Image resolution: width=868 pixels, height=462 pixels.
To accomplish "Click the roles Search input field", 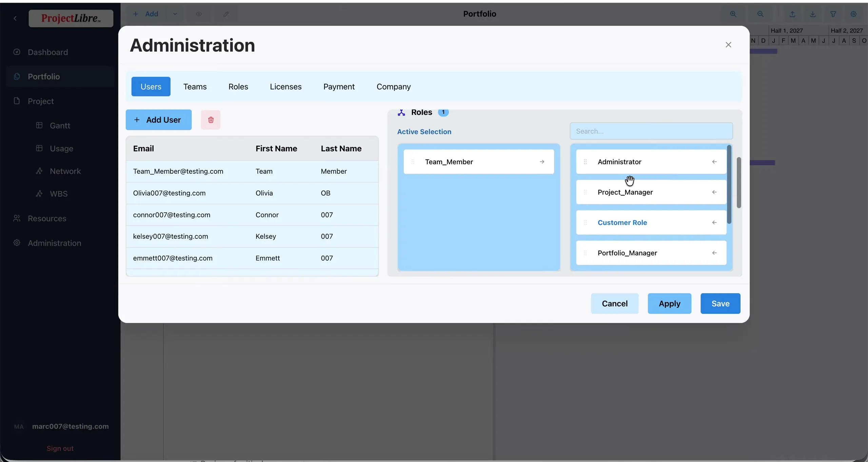I will click(651, 131).
